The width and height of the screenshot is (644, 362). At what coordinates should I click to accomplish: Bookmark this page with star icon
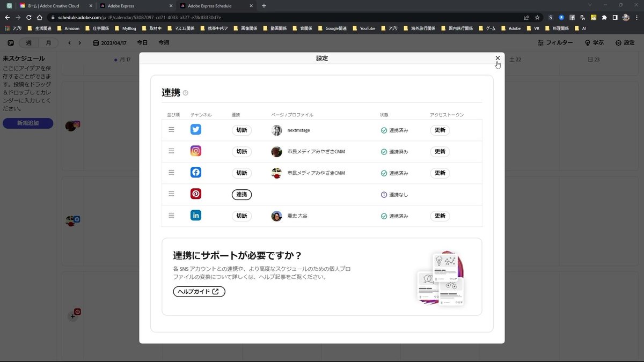coord(537,17)
